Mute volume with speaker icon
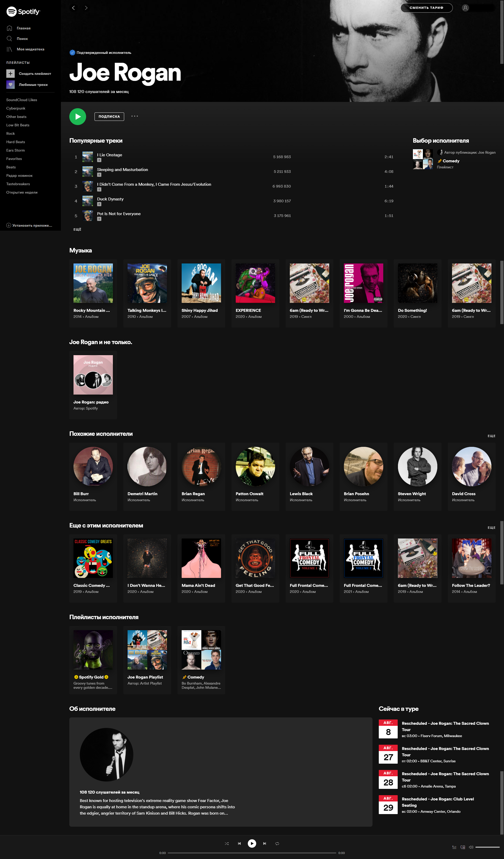The height and width of the screenshot is (859, 504). click(x=471, y=847)
